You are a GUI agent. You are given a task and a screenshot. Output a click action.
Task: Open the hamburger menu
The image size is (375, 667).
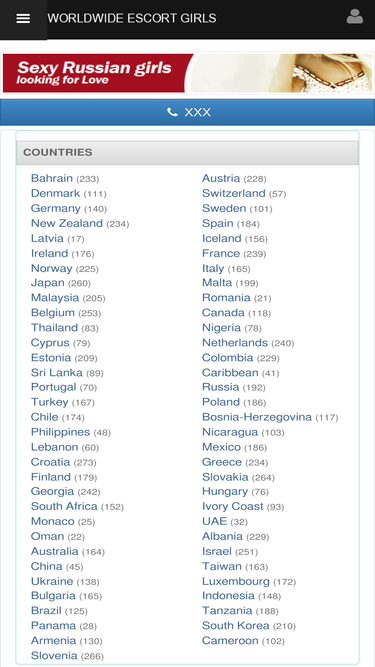(x=23, y=19)
